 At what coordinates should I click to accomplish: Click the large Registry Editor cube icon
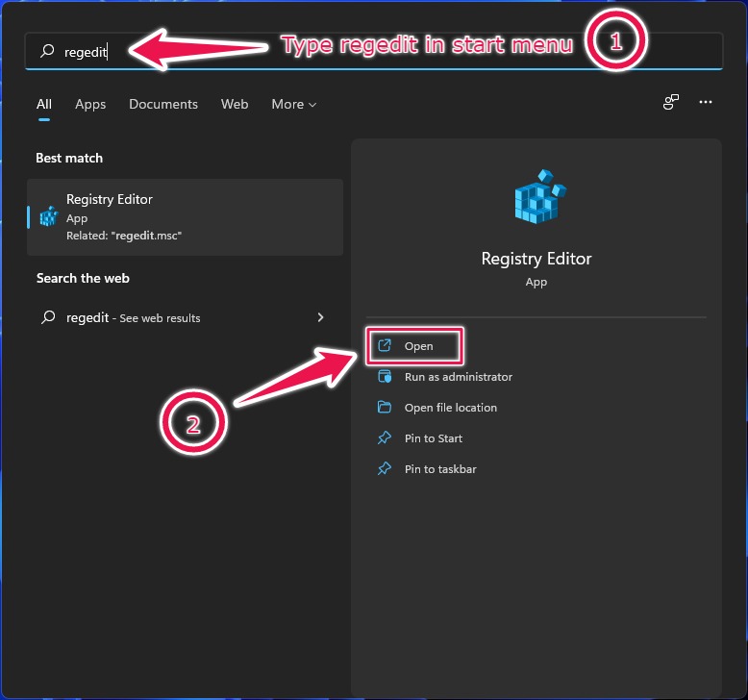click(x=540, y=196)
